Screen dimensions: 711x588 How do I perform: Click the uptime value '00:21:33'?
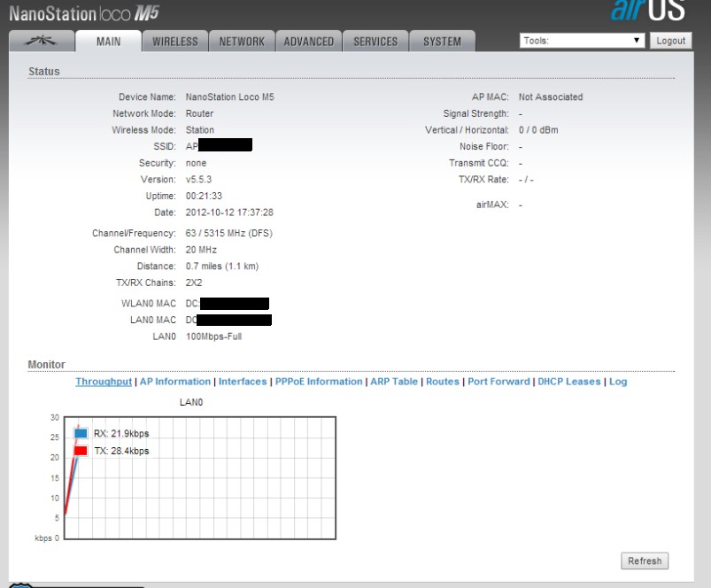pos(204,196)
